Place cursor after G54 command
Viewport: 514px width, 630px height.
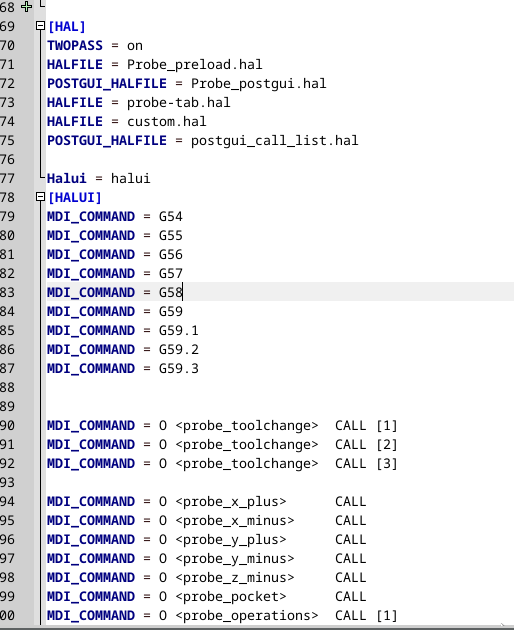pos(183,217)
